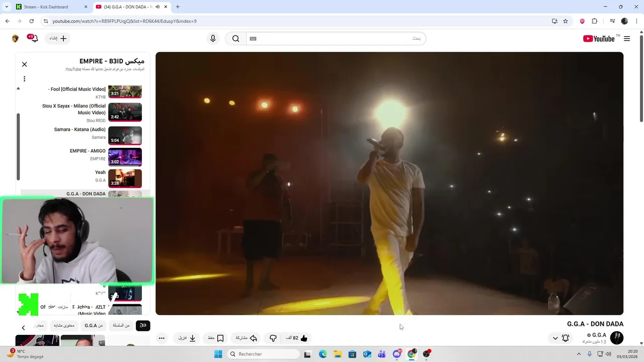Open the Samara - Katana (Audio) thumbnail

[125, 135]
